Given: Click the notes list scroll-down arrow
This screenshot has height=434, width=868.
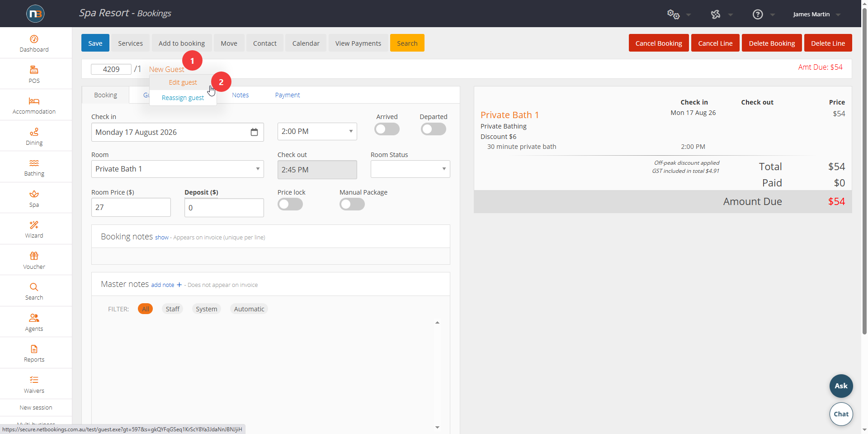Looking at the screenshot, I should tap(437, 427).
